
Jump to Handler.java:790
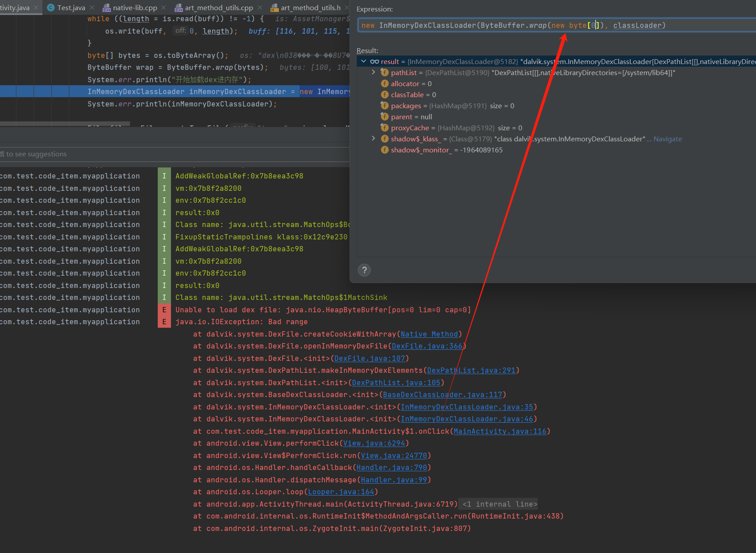(391, 467)
